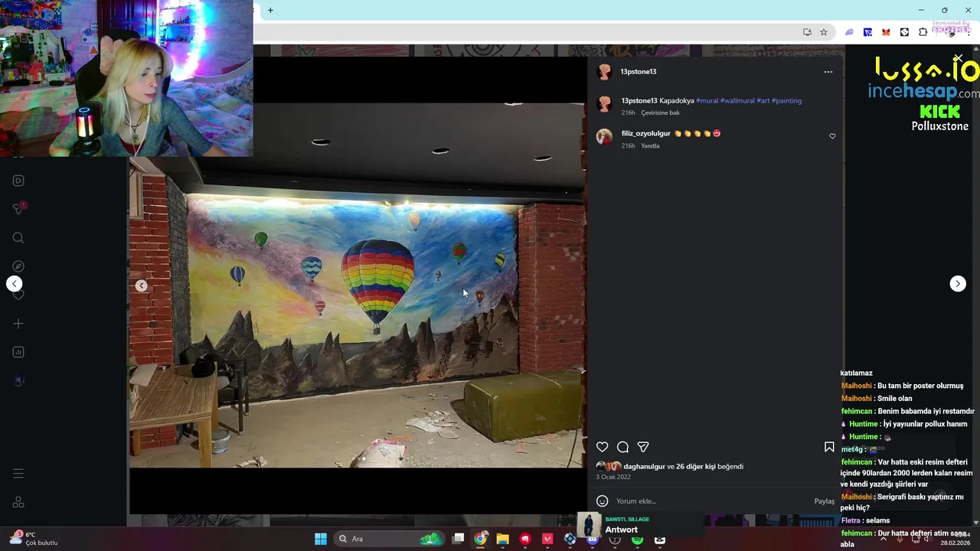Open the 26 diğer kişi likes list
Viewport: 980px width, 551px height.
pyautogui.click(x=696, y=466)
